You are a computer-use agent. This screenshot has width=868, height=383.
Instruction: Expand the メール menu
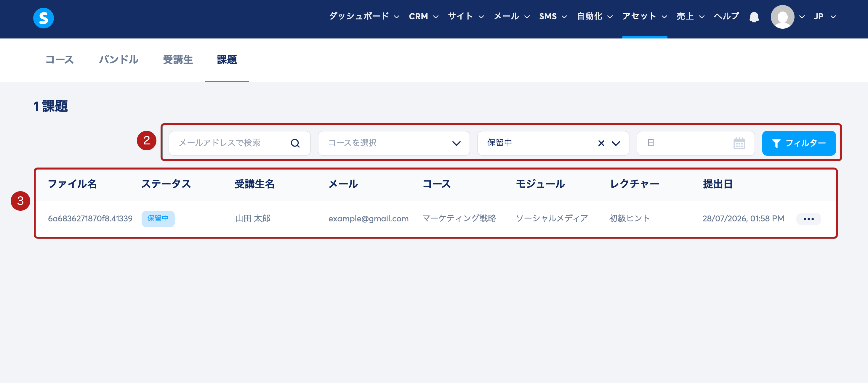(512, 16)
